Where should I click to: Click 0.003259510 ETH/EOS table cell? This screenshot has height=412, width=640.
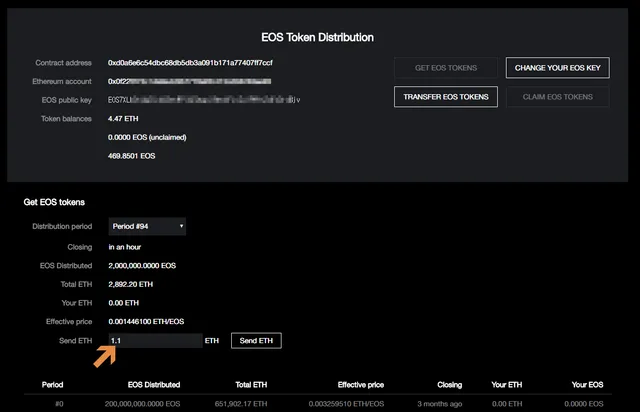(x=346, y=404)
